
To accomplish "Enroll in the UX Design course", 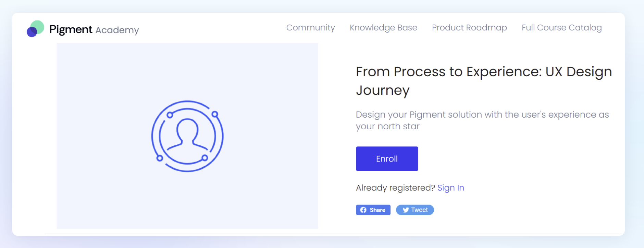I will pos(387,159).
